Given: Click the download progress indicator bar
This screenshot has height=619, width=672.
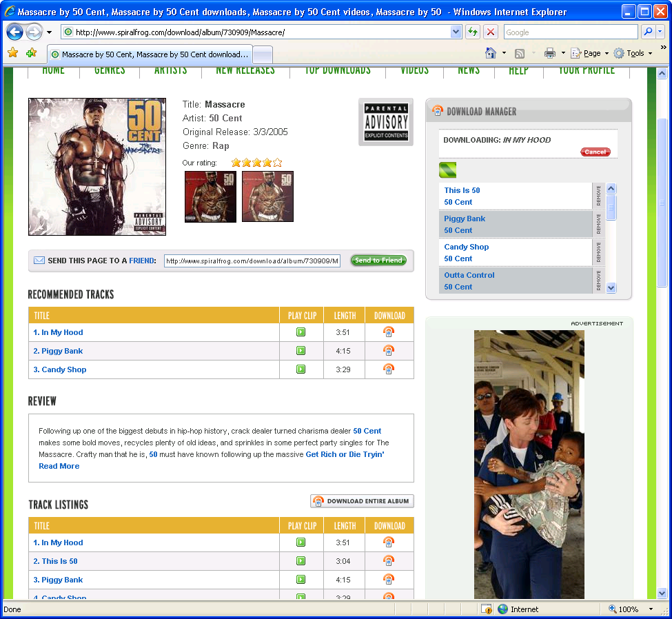Looking at the screenshot, I should coord(447,170).
